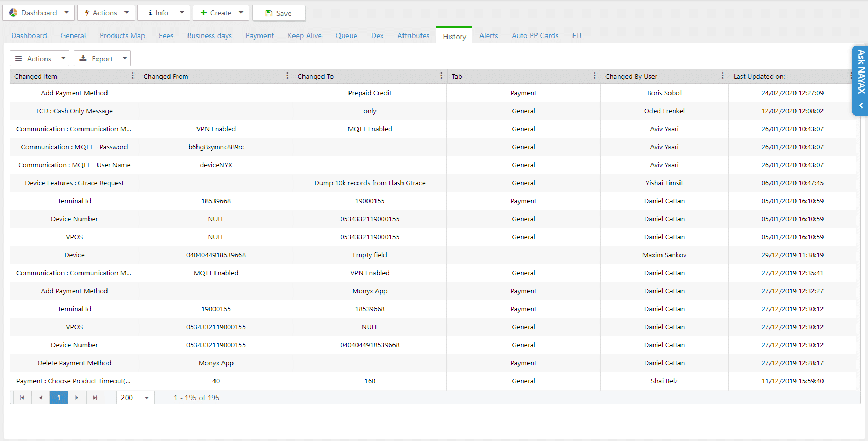Screen dimensions: 868x441
Task: Open the Tab column options menu
Action: [595, 76]
